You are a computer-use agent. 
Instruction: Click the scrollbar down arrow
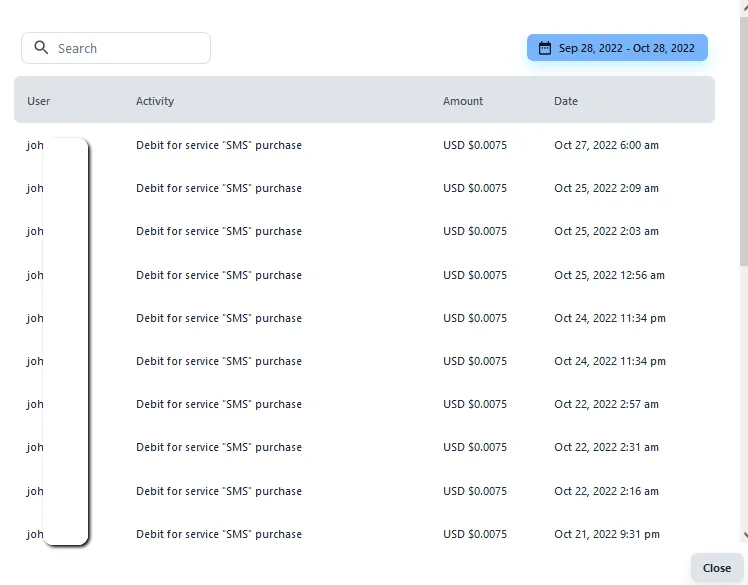tap(745, 535)
